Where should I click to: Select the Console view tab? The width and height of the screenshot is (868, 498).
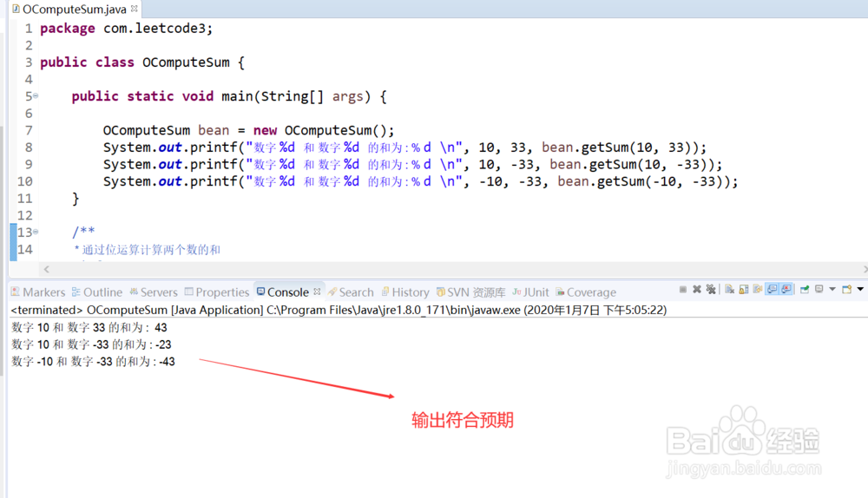288,292
